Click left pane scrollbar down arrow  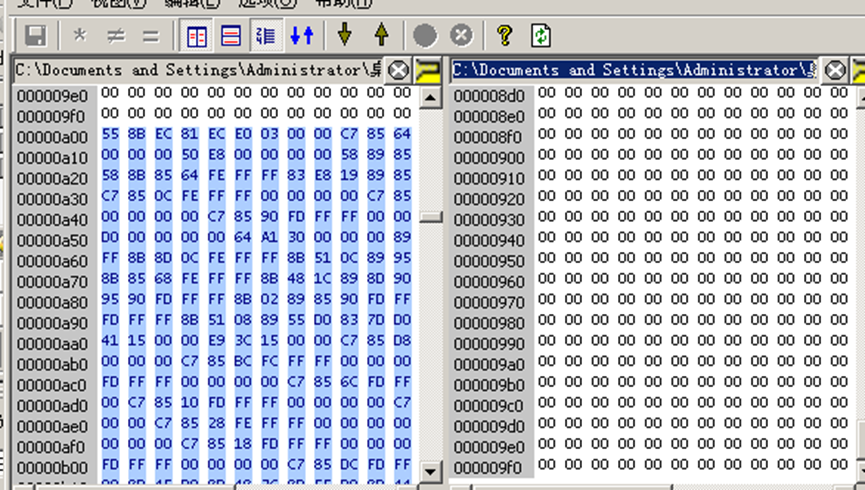pos(430,471)
